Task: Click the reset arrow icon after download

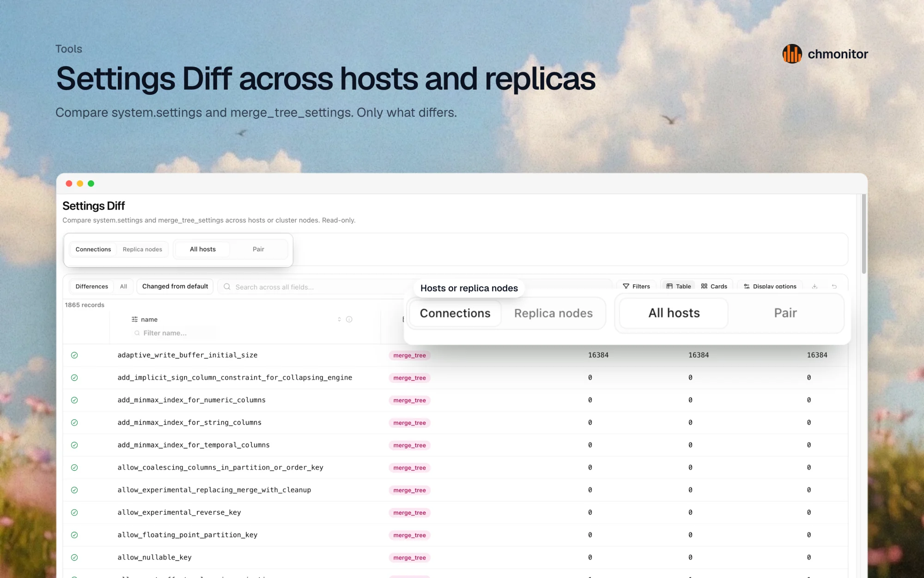Action: (834, 287)
